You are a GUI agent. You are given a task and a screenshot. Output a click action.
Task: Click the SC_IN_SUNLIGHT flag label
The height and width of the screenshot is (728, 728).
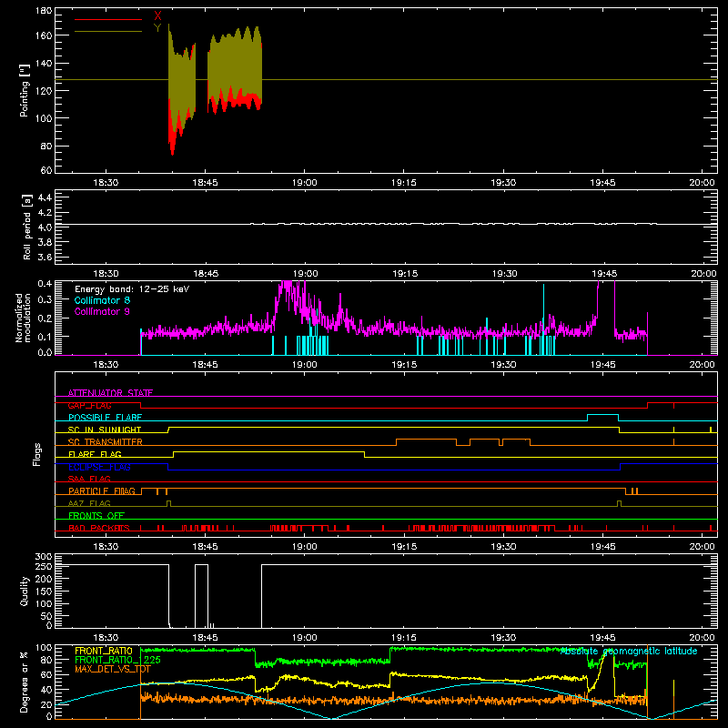pos(105,430)
